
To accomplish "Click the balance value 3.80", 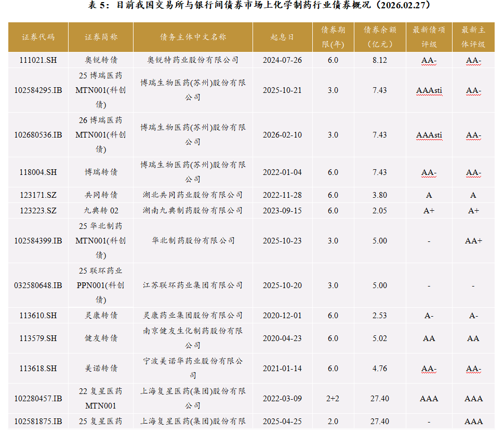I will tap(380, 195).
